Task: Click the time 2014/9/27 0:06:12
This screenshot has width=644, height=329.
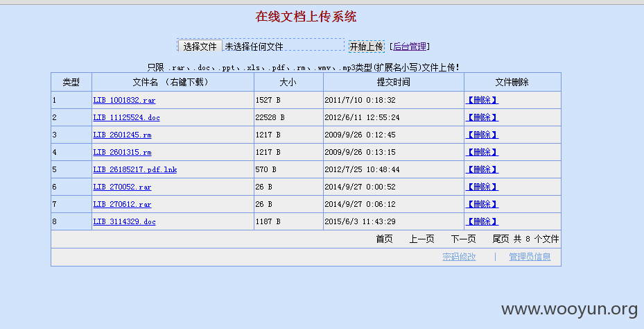Action: (360, 204)
